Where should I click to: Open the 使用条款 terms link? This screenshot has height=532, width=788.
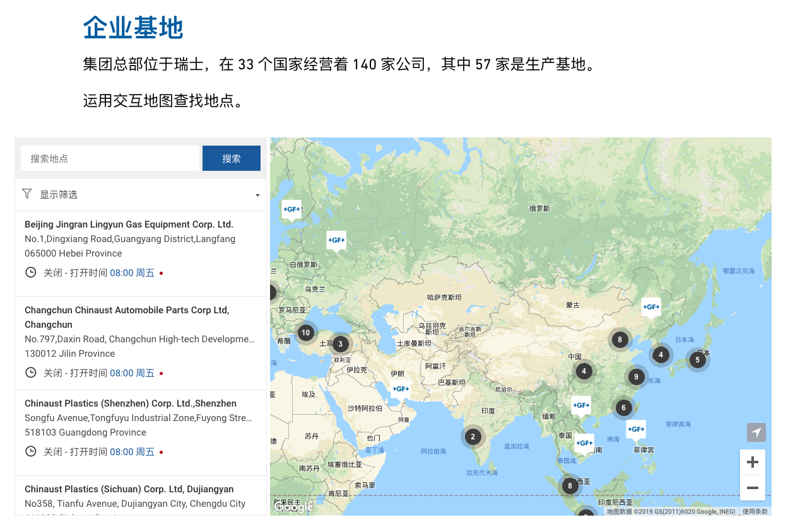click(x=755, y=512)
